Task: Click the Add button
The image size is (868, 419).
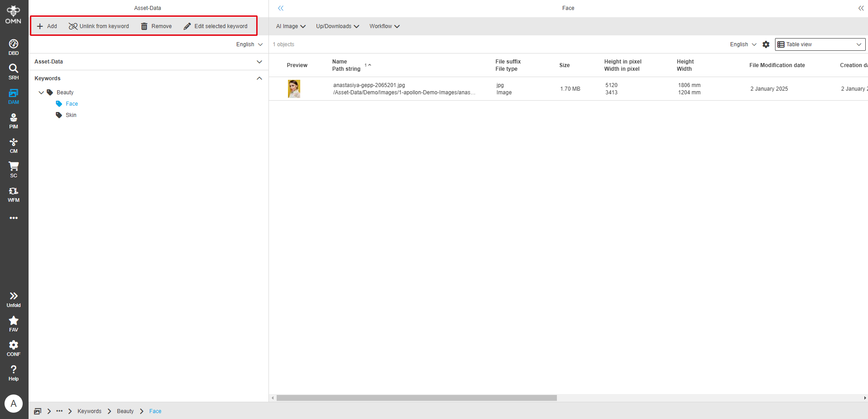Action: 47,26
